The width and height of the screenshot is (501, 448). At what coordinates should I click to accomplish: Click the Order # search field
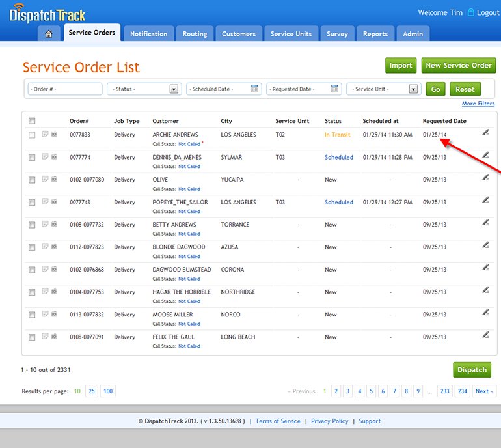coord(64,89)
